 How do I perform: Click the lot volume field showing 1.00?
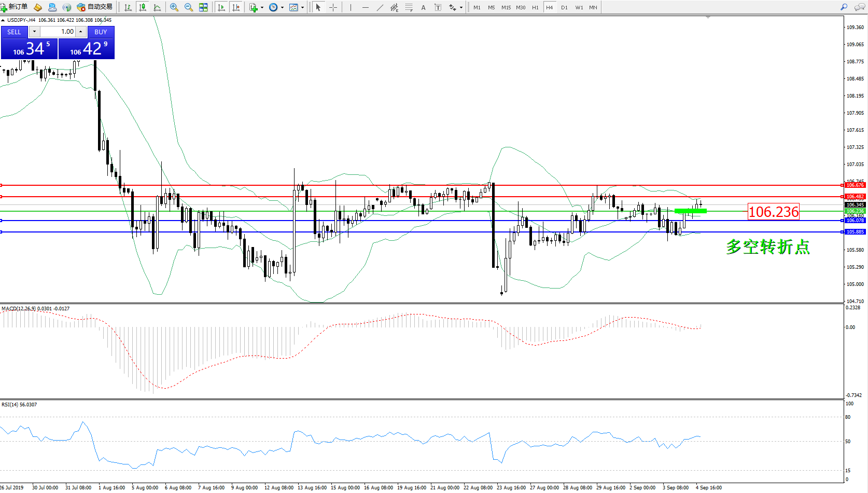(x=58, y=32)
